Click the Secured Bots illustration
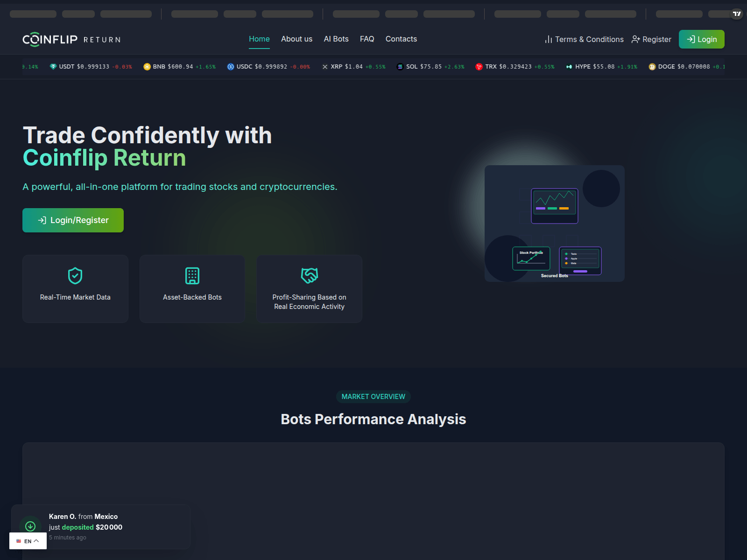 pyautogui.click(x=555, y=224)
